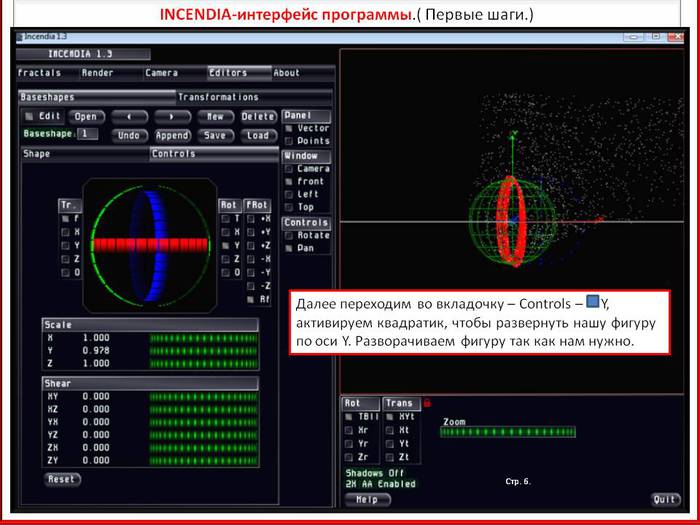This screenshot has width=700, height=525.
Task: Toggle the Edit checkbox
Action: point(29,116)
